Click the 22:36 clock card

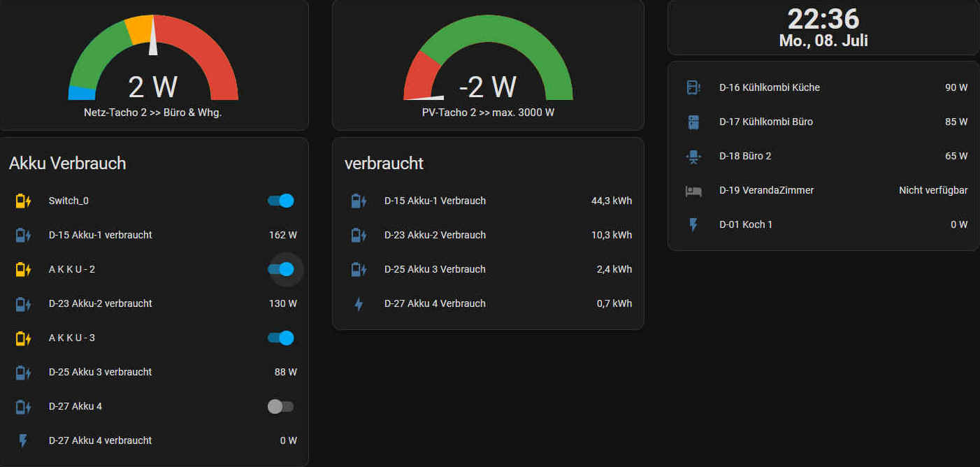click(x=823, y=28)
